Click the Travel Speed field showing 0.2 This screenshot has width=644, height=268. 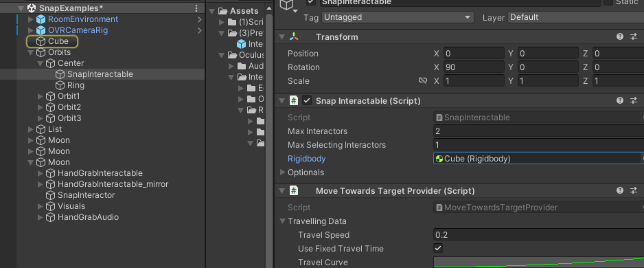pos(538,235)
